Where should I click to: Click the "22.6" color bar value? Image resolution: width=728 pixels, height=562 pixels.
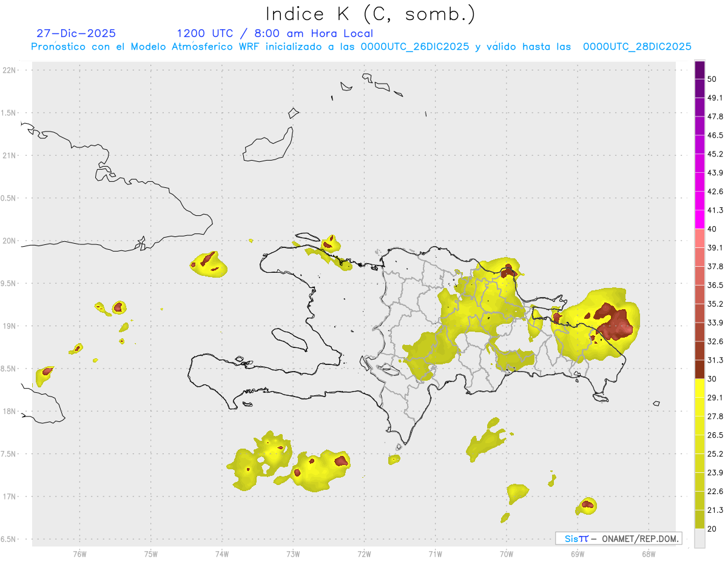click(715, 491)
